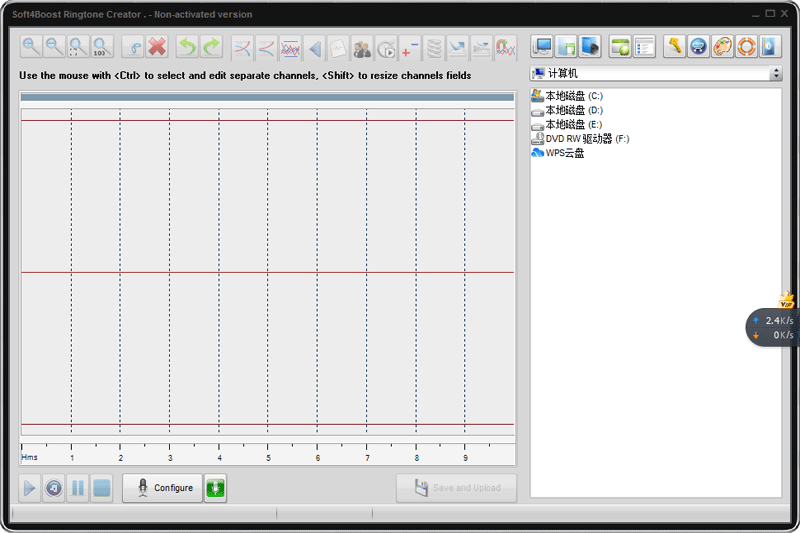Click the blue shopping cart icon
This screenshot has width=800, height=533.
coord(698,47)
